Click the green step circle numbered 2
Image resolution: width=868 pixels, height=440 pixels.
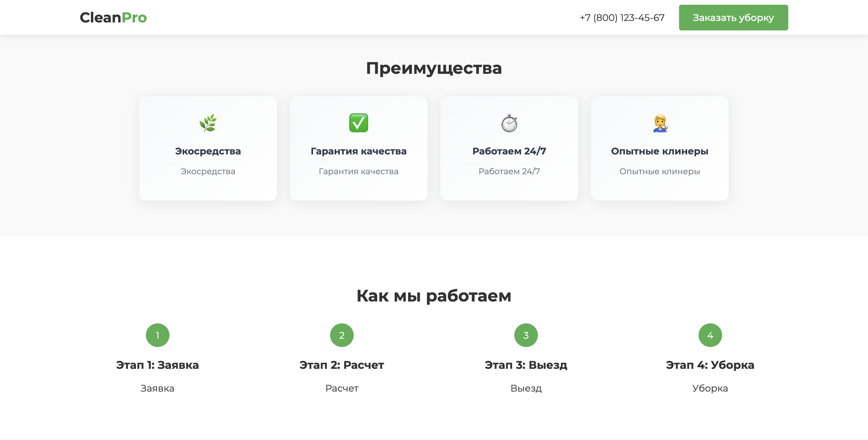click(x=342, y=335)
